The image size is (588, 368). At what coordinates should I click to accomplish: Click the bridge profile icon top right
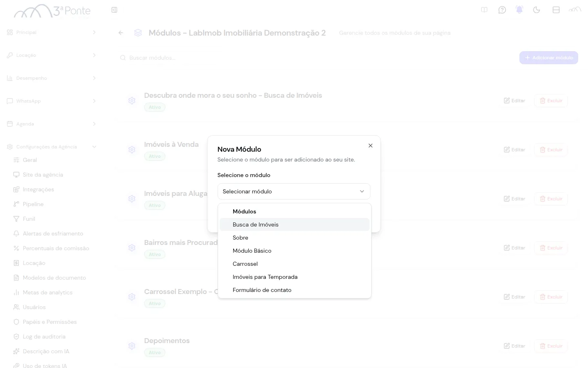pyautogui.click(x=575, y=9)
